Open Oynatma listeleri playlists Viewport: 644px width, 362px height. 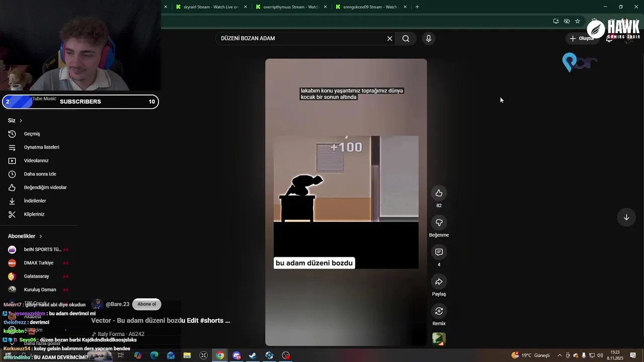coord(40,147)
